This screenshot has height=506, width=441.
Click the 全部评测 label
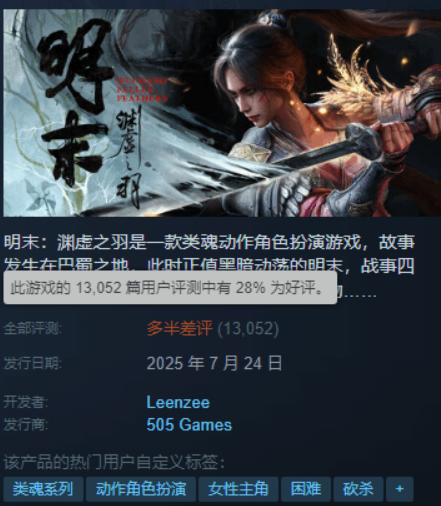click(33, 329)
